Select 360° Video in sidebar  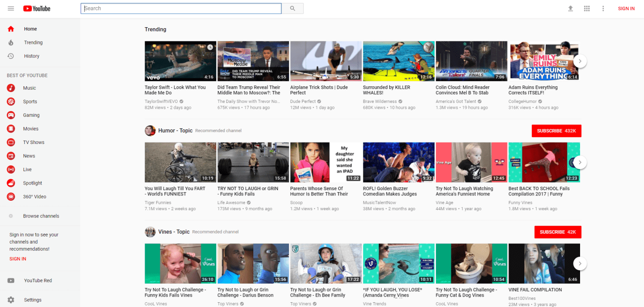point(34,197)
